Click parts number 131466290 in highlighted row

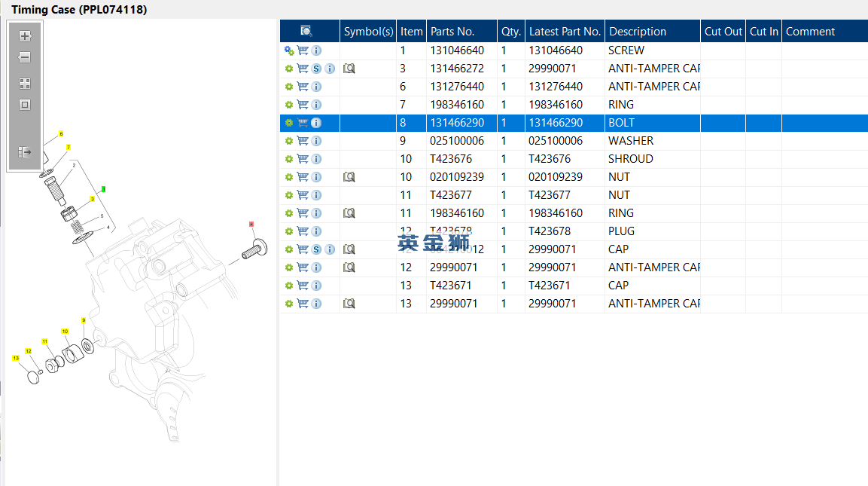click(457, 123)
